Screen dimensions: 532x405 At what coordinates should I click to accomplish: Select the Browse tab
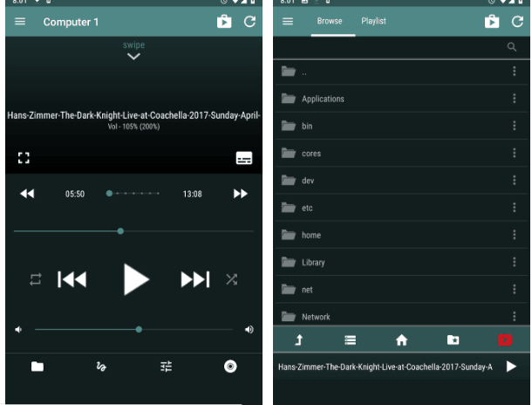coord(329,21)
